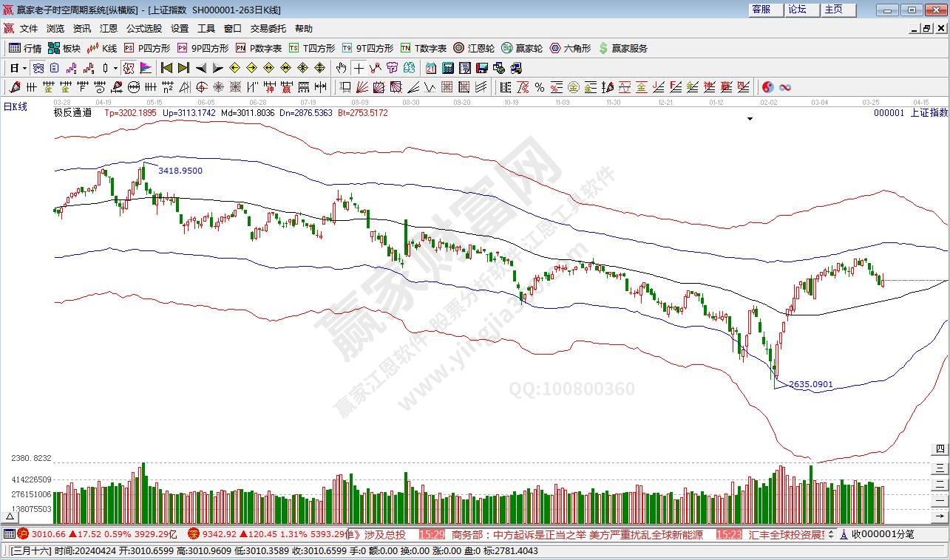Open the calculator icon in toolbar

[x=448, y=68]
